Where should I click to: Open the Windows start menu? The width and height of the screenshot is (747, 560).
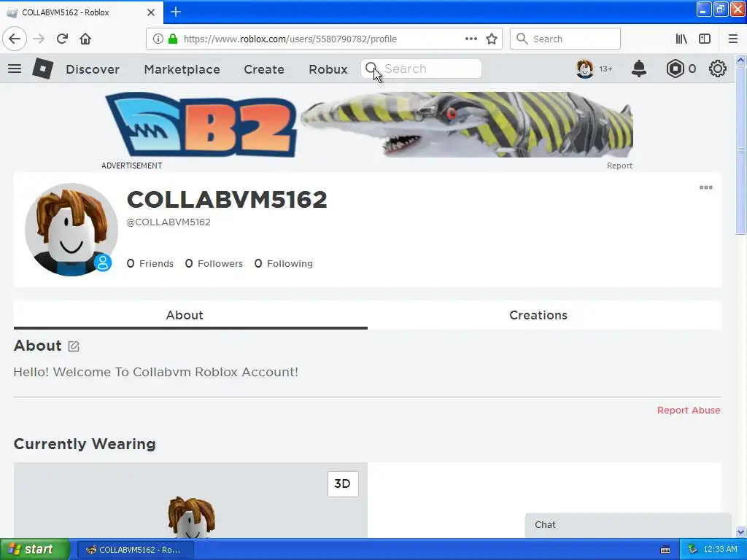tap(35, 549)
